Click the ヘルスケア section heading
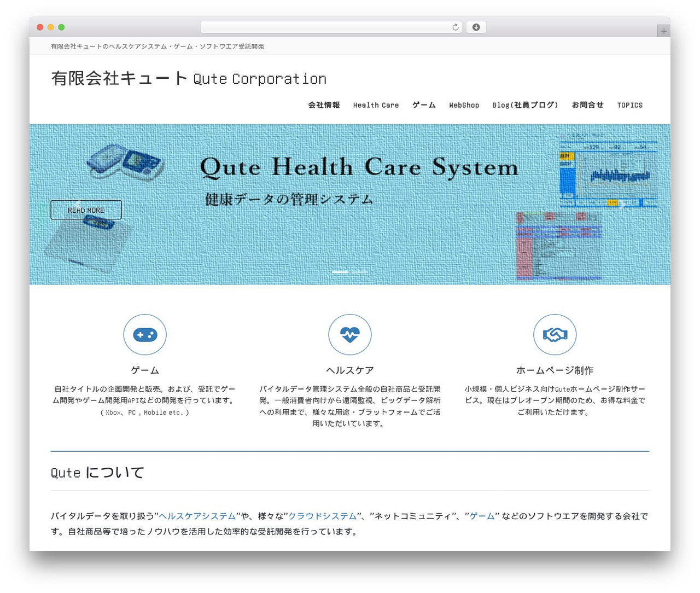Screen dimensions: 700x593 pos(350,370)
